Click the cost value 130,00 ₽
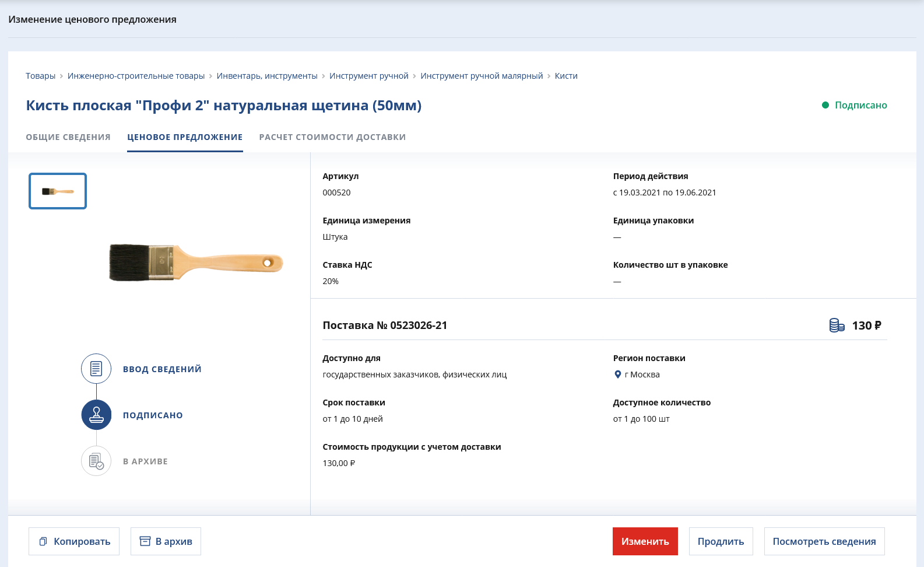The width and height of the screenshot is (924, 567). pyautogui.click(x=339, y=463)
